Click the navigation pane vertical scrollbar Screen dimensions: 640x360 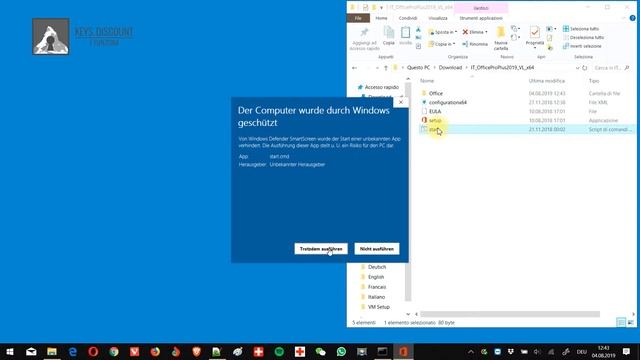point(408,192)
